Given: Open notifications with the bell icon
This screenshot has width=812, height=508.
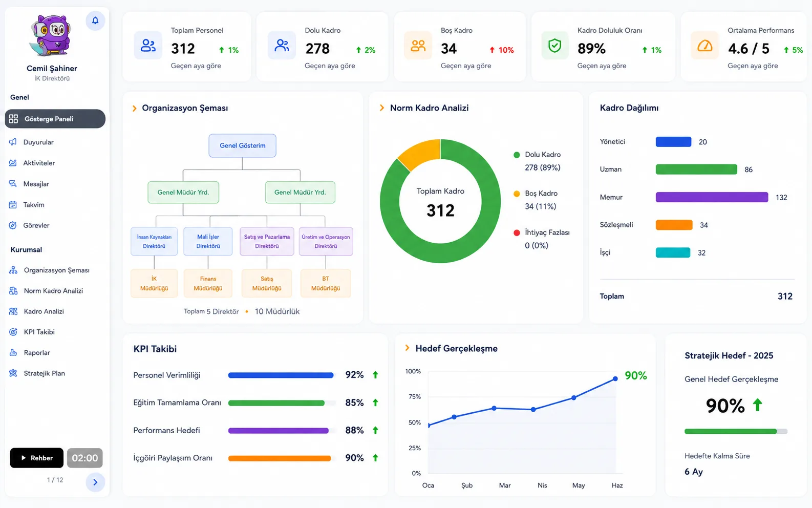Looking at the screenshot, I should [95, 21].
